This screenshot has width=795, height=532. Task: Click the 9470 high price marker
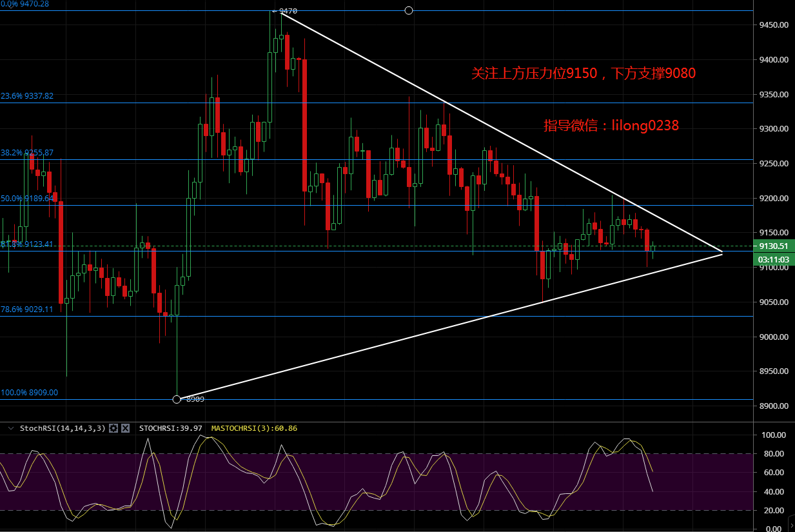click(x=286, y=11)
